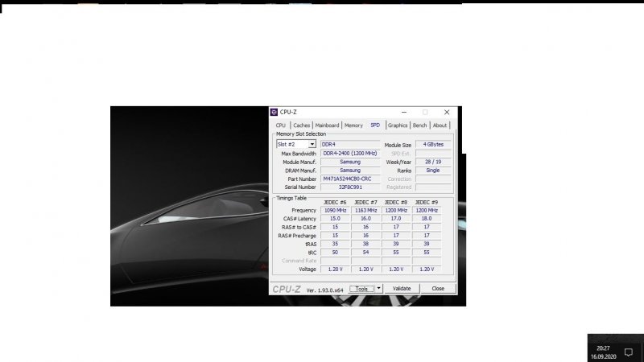This screenshot has height=362, width=644.
Task: Click the Week/Year 28 / 19 value
Action: 433,162
